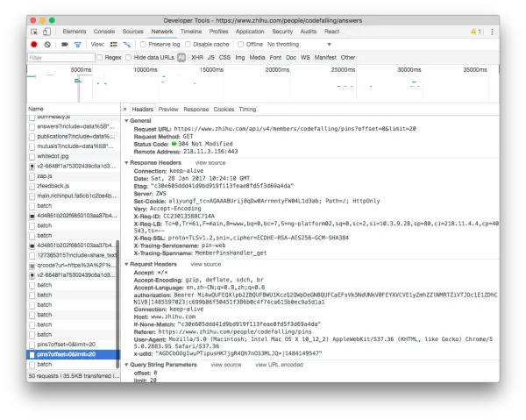526x420 pixels.
Task: Filter requests by Other
Action: [348, 57]
